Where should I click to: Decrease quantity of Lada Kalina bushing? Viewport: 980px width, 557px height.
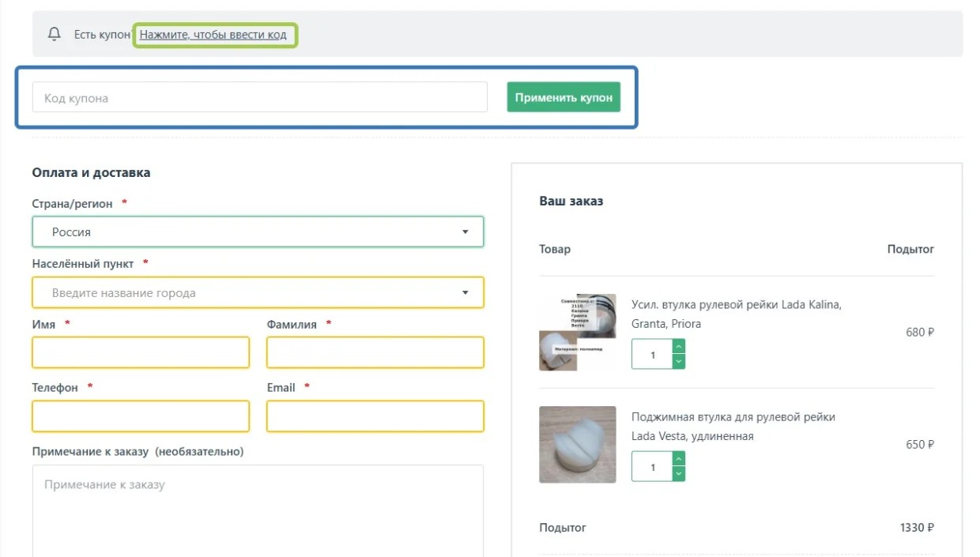(x=679, y=361)
